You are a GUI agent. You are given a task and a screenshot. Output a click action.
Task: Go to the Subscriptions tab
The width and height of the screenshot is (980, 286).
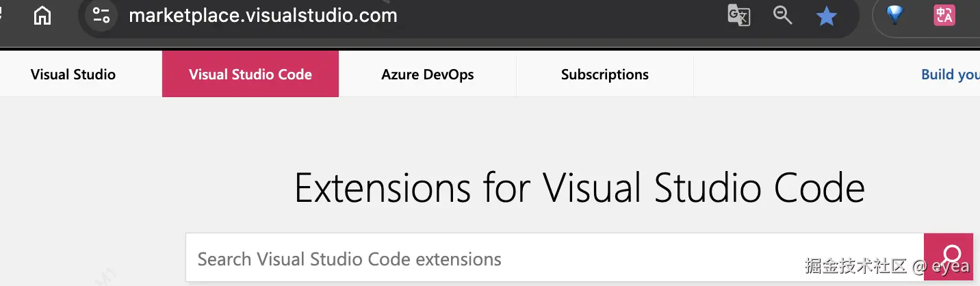(605, 75)
